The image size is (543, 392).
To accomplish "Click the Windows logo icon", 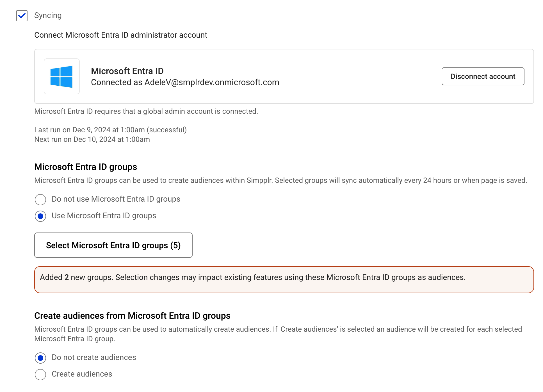I will 61,76.
